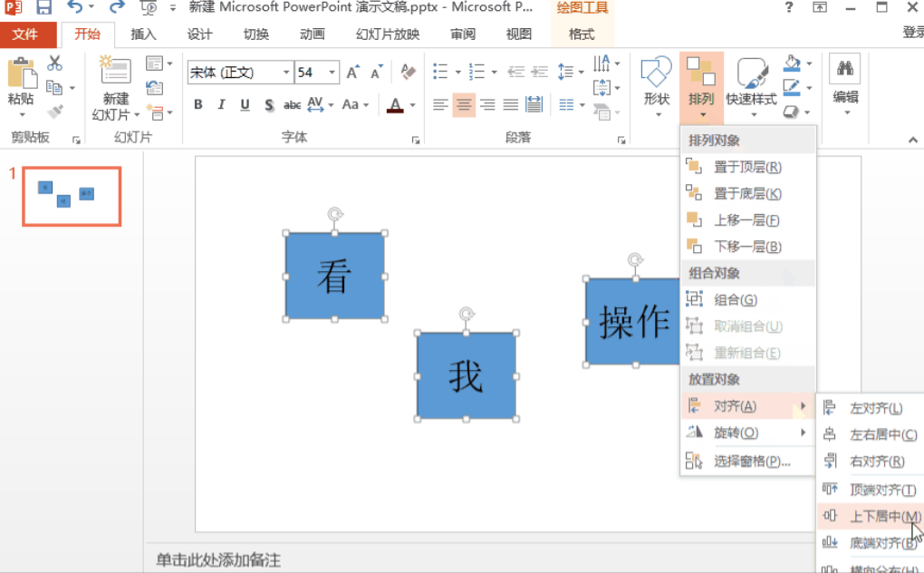
Task: Expand the Numbering dropdown arrow
Action: point(494,72)
